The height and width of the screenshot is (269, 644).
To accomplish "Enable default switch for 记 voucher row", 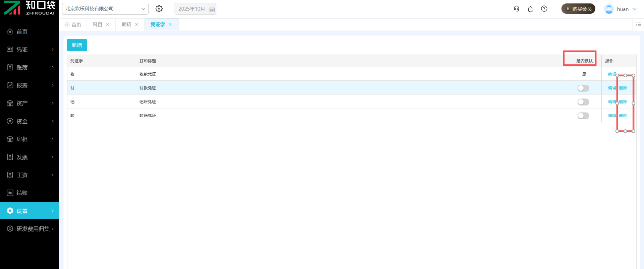I will pyautogui.click(x=583, y=102).
